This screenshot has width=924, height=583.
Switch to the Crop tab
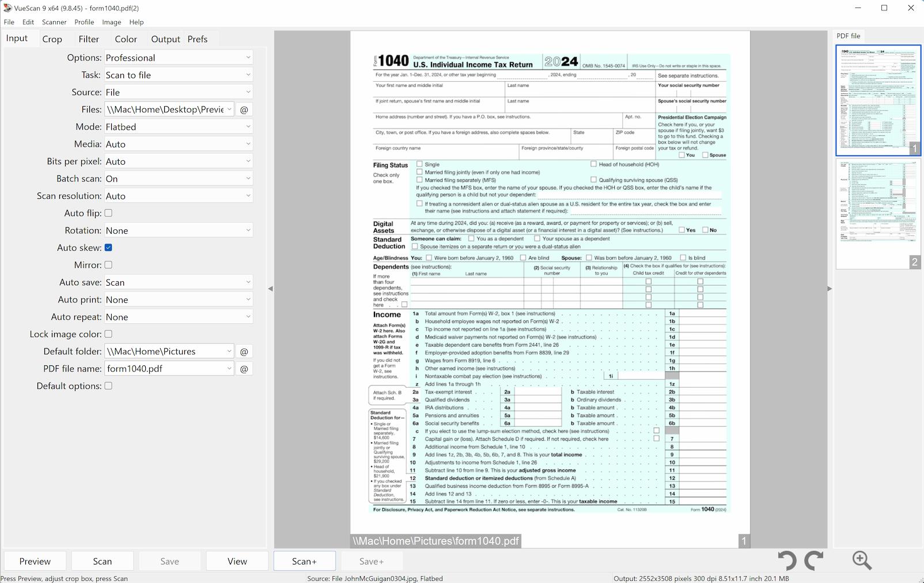click(x=52, y=39)
